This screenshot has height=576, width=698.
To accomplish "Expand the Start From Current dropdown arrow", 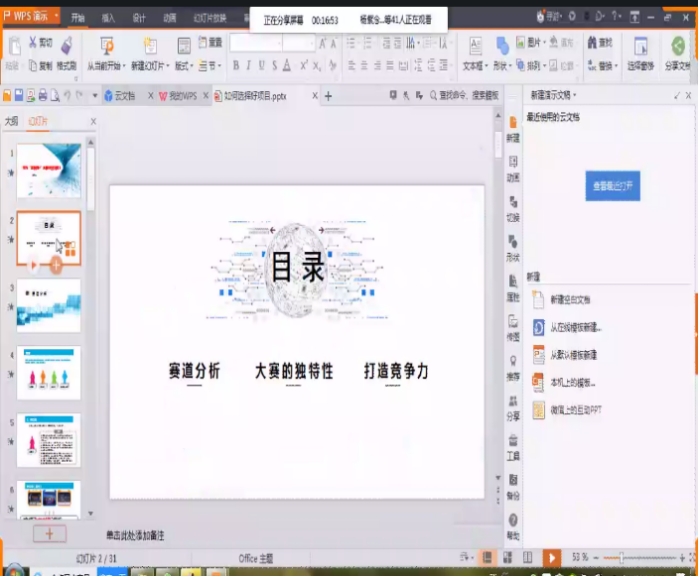I will click(x=124, y=66).
